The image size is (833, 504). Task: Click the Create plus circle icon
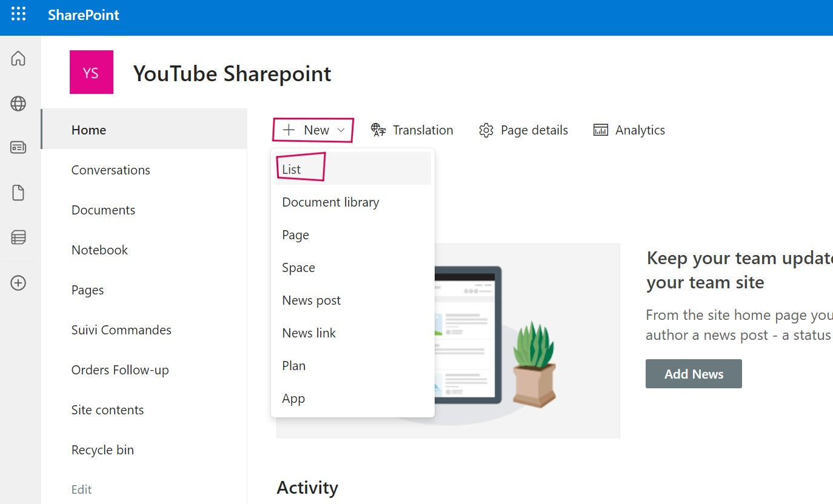[18, 283]
